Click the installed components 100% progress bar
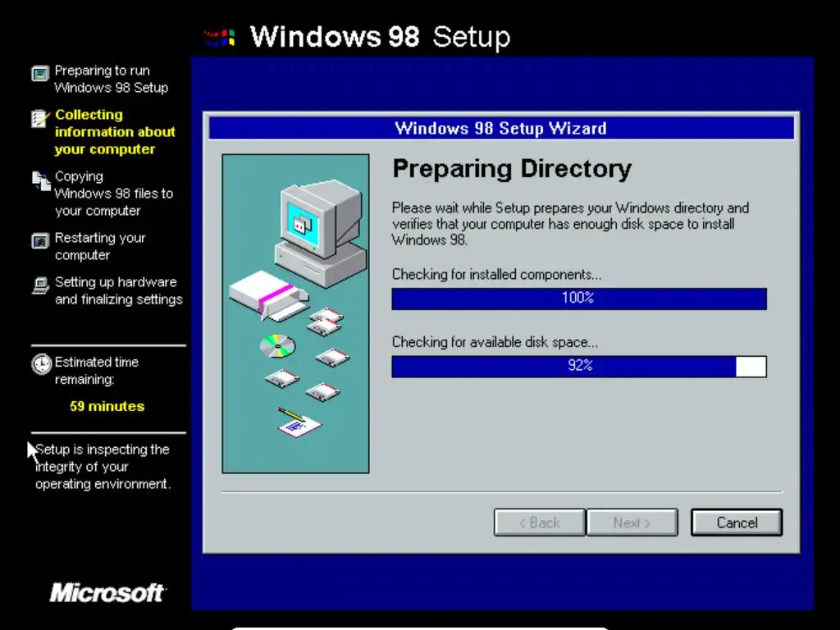The width and height of the screenshot is (840, 630). [x=579, y=299]
